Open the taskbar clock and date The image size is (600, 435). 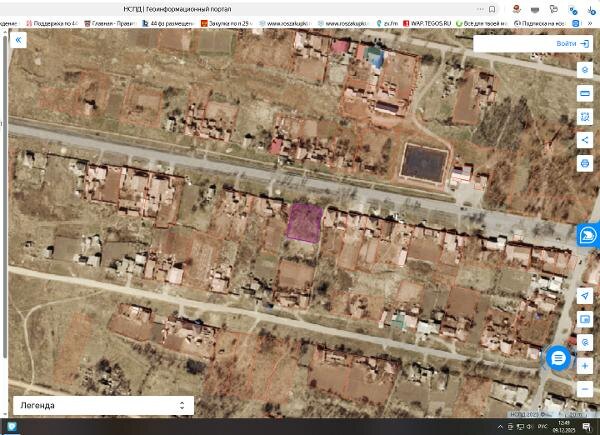click(x=564, y=427)
